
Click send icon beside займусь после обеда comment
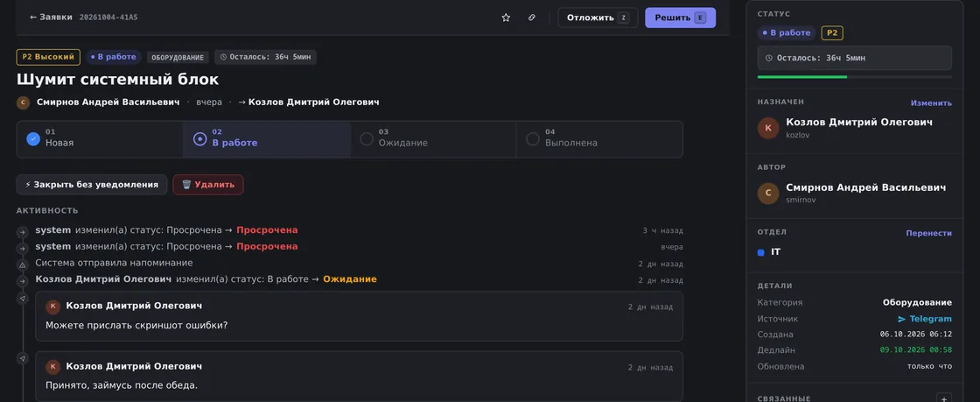23,358
